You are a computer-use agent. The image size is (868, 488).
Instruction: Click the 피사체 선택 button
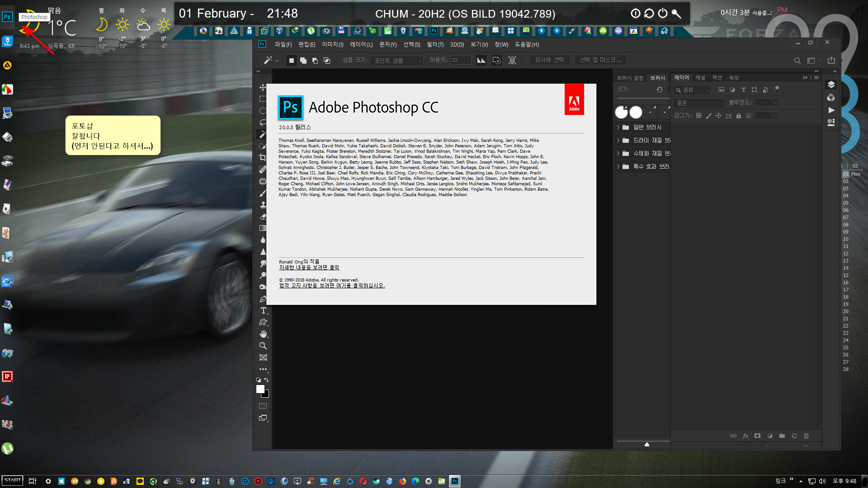[x=549, y=60]
